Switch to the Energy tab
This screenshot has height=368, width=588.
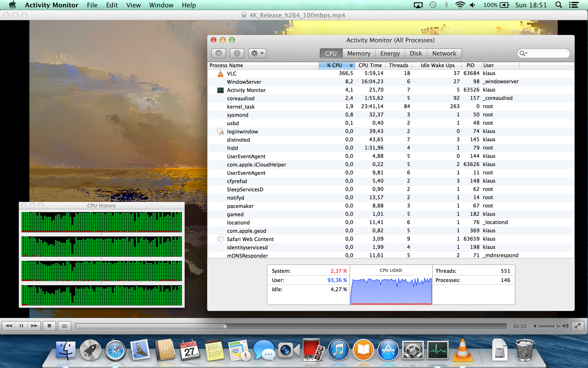coord(390,53)
